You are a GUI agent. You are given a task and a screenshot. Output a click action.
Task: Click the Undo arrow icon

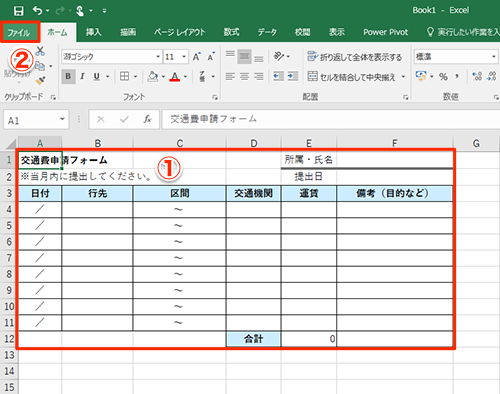37,11
